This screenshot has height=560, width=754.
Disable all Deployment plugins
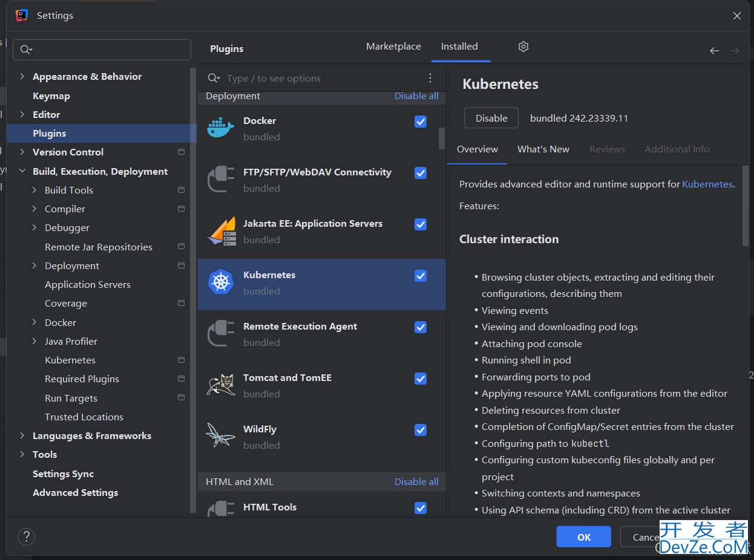416,96
